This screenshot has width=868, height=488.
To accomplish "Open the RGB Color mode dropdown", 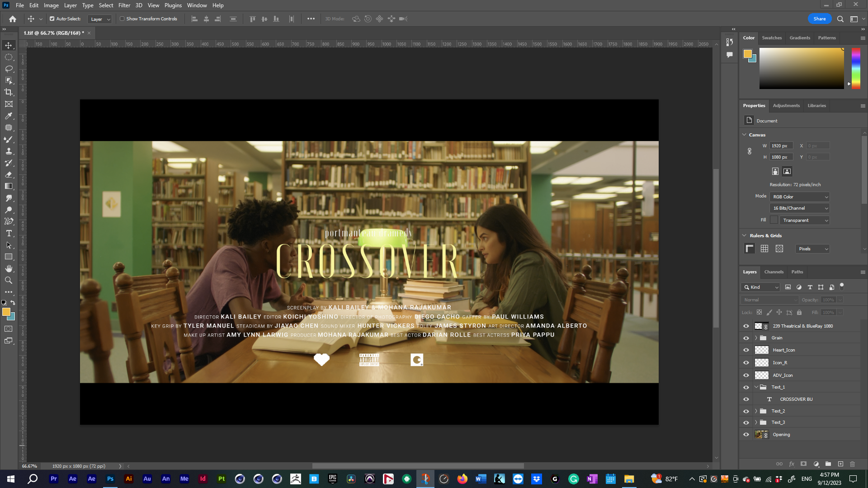I will click(799, 197).
